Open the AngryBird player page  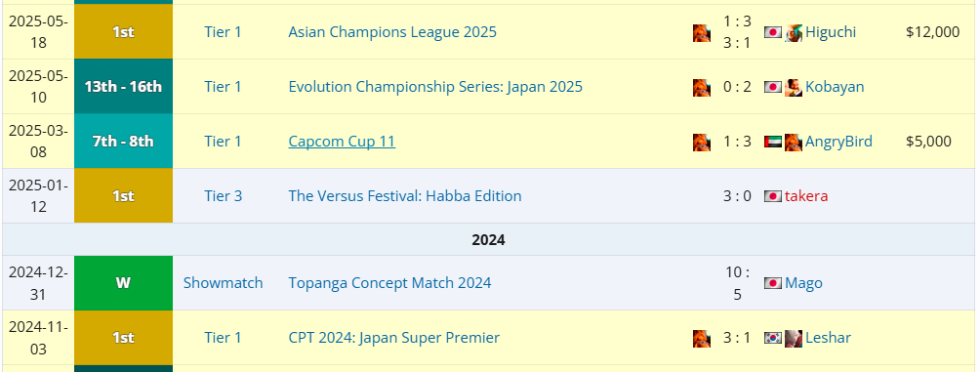[838, 142]
